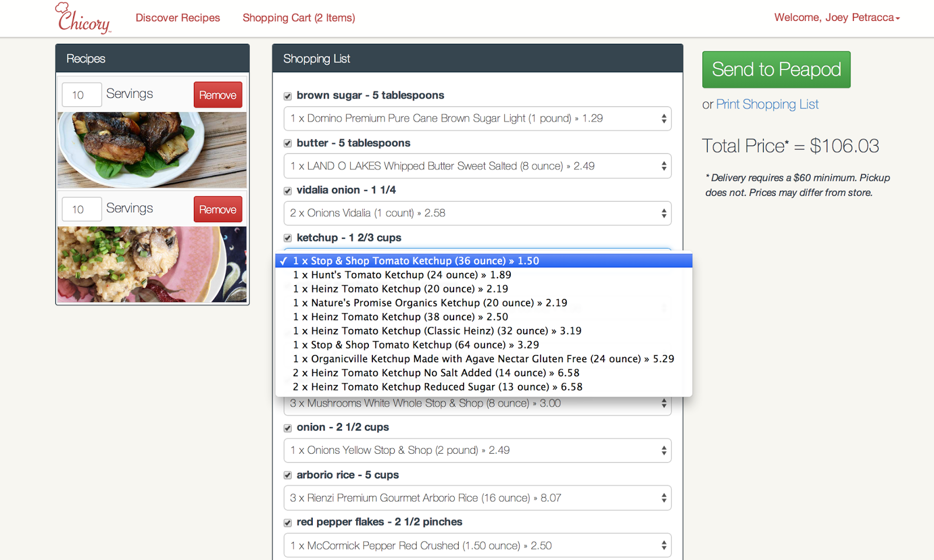934x560 pixels.
Task: Choose Hunt's Tomato Ketchup 24 ounce
Action: [484, 275]
